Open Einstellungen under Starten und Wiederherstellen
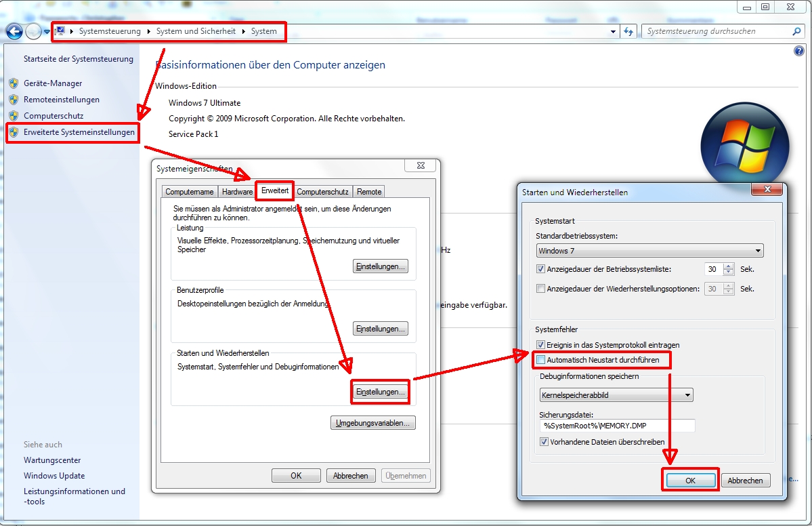 pos(381,392)
